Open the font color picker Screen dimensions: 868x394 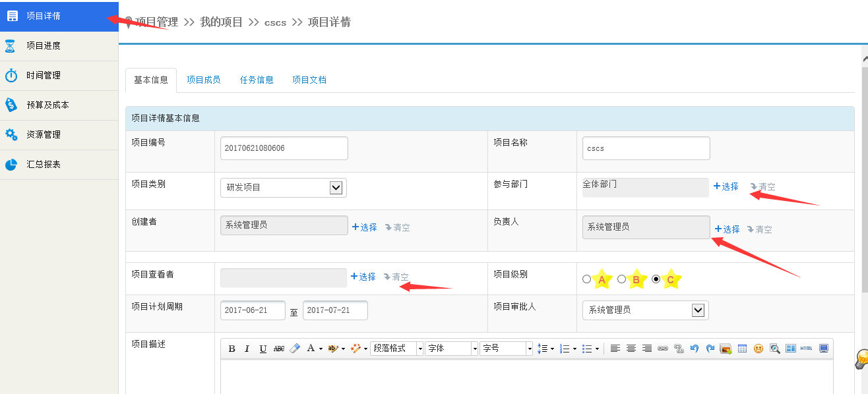pyautogui.click(x=314, y=349)
